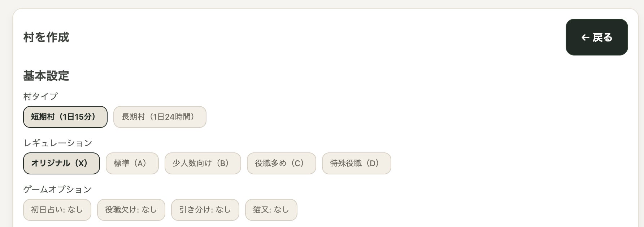Click the 村を作成 page title

coord(46,37)
